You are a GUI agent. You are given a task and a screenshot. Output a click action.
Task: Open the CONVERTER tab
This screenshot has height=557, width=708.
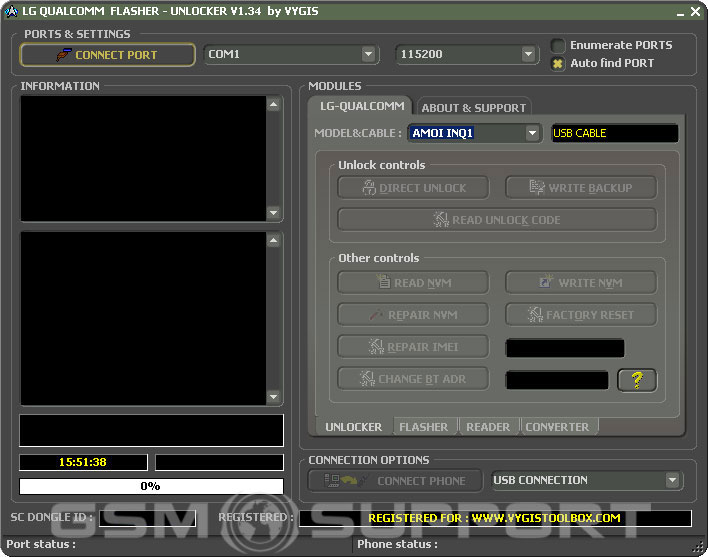click(x=557, y=427)
